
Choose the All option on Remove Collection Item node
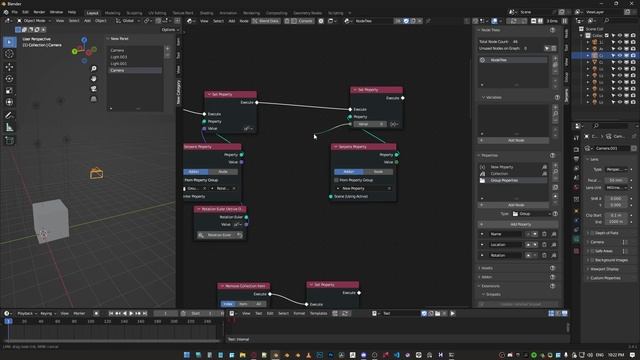tap(259, 304)
